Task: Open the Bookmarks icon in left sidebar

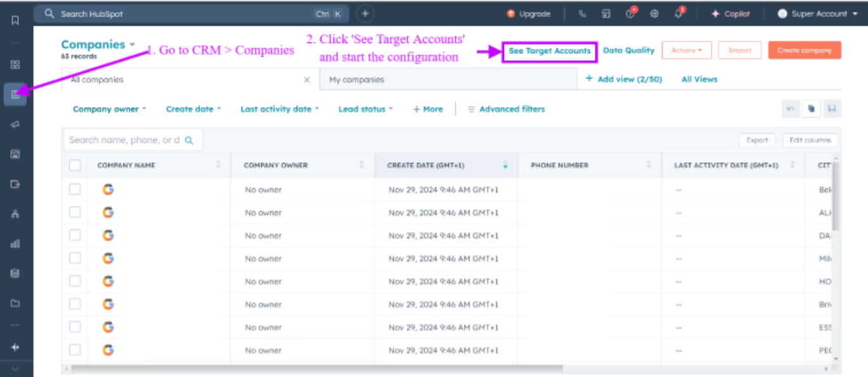Action: [x=15, y=20]
